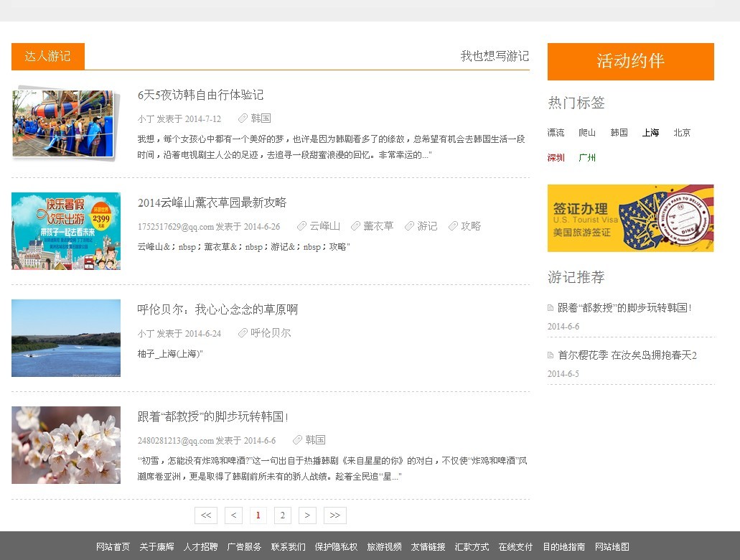Click the tag icon beside 云峰山
This screenshot has height=560, width=740.
coord(301,226)
